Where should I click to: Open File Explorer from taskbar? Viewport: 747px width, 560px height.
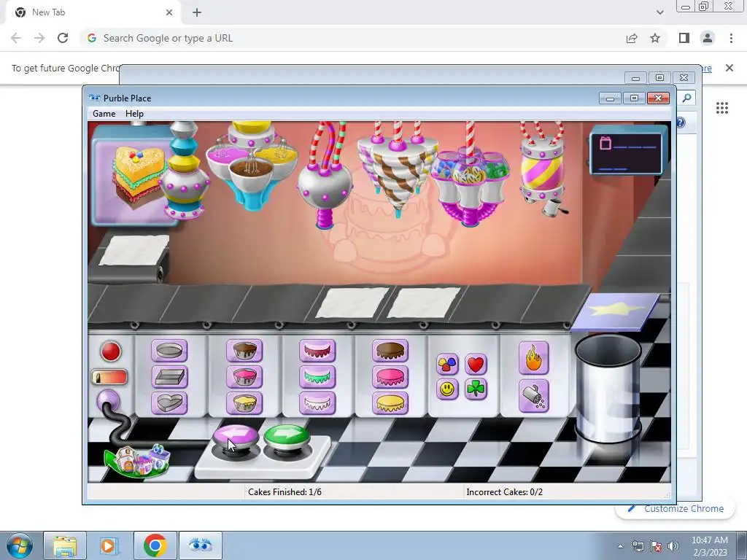pyautogui.click(x=65, y=545)
